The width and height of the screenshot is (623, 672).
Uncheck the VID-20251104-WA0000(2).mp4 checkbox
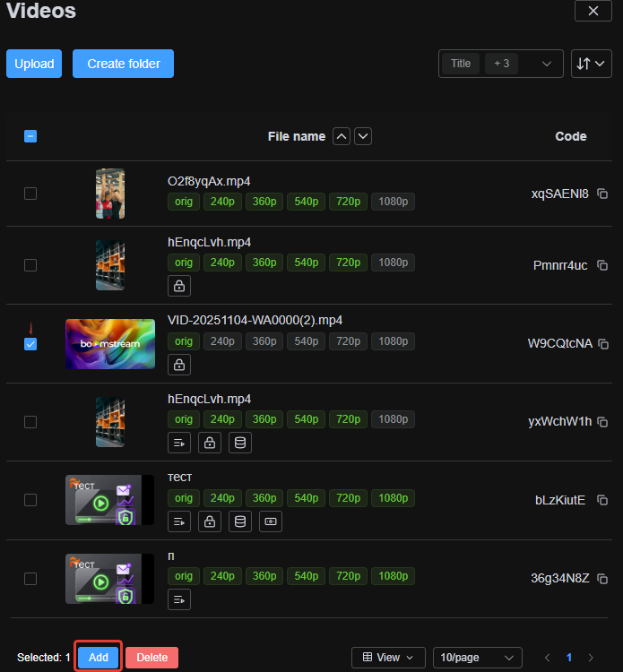pos(30,344)
